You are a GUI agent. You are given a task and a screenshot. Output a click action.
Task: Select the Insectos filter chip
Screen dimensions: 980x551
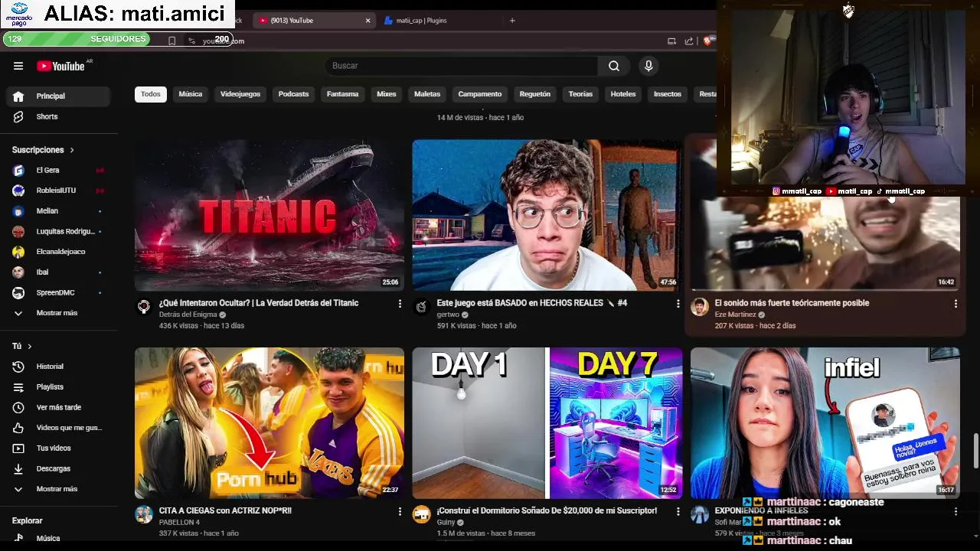coord(668,94)
